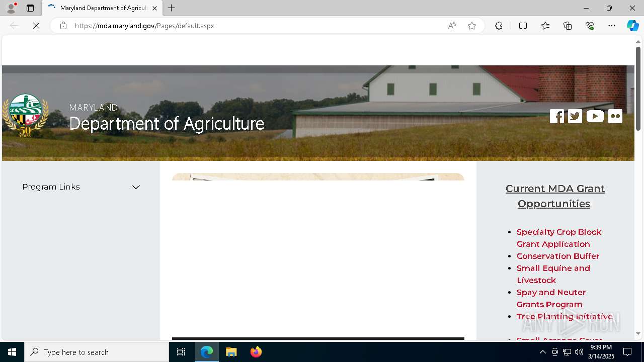
Task: Open a new browser tab
Action: click(172, 8)
